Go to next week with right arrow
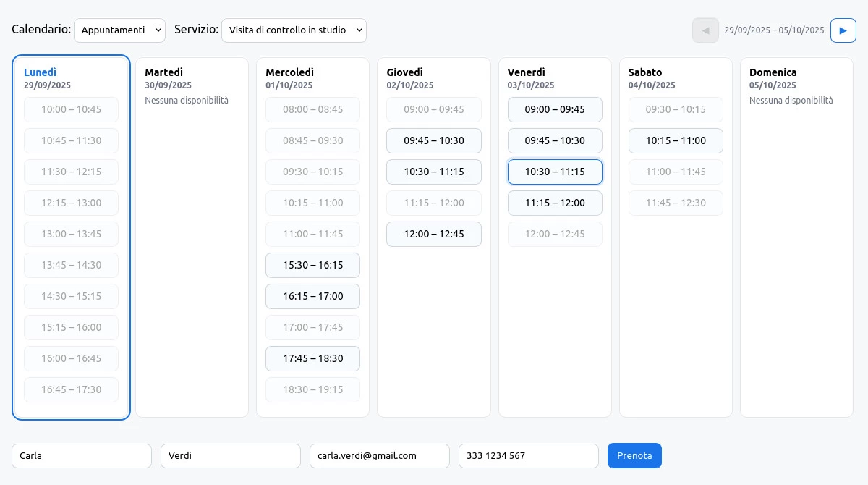 point(843,30)
